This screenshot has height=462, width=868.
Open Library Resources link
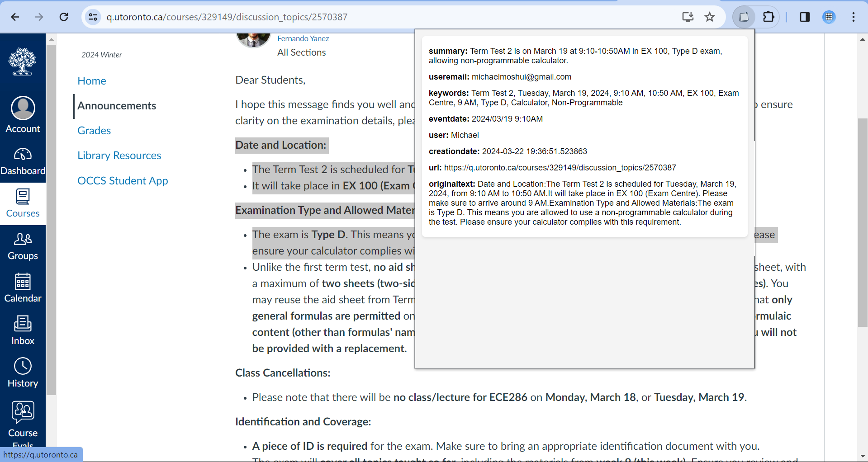[x=119, y=156]
